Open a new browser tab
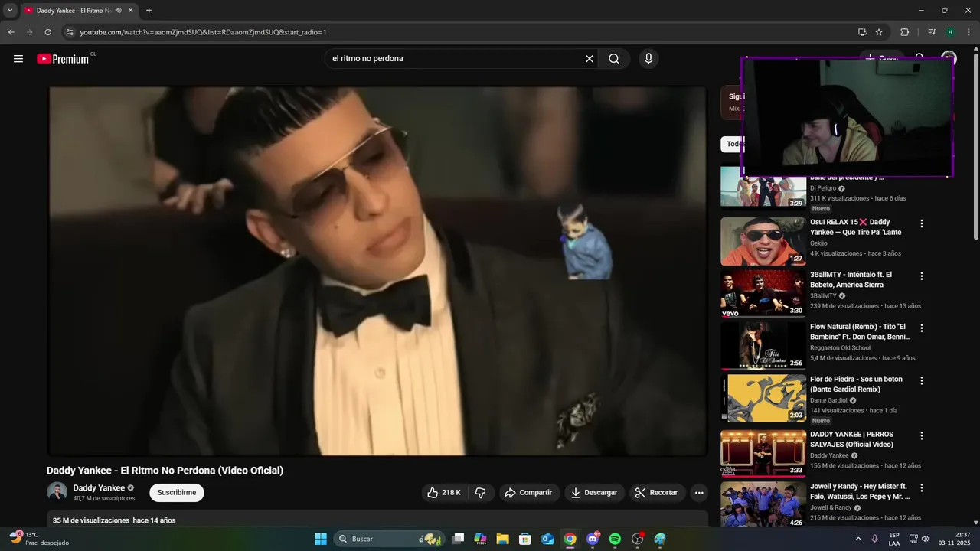The height and width of the screenshot is (551, 980). coord(149,11)
